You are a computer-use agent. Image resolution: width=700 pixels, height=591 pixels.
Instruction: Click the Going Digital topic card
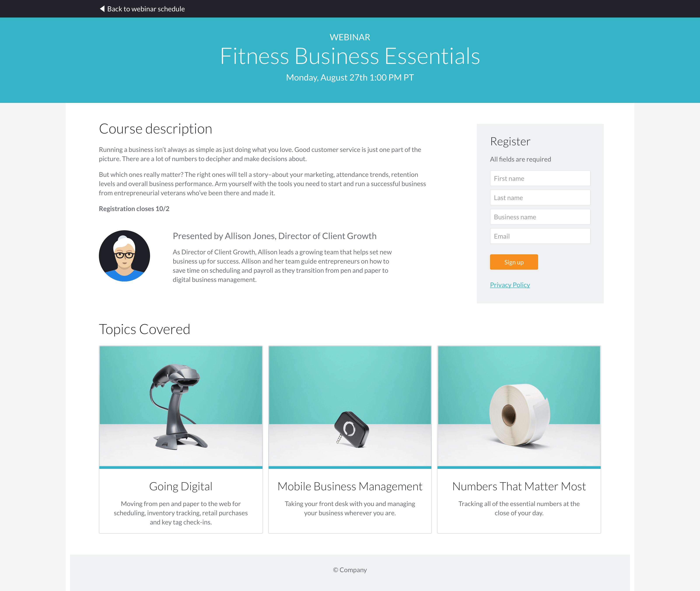(180, 439)
